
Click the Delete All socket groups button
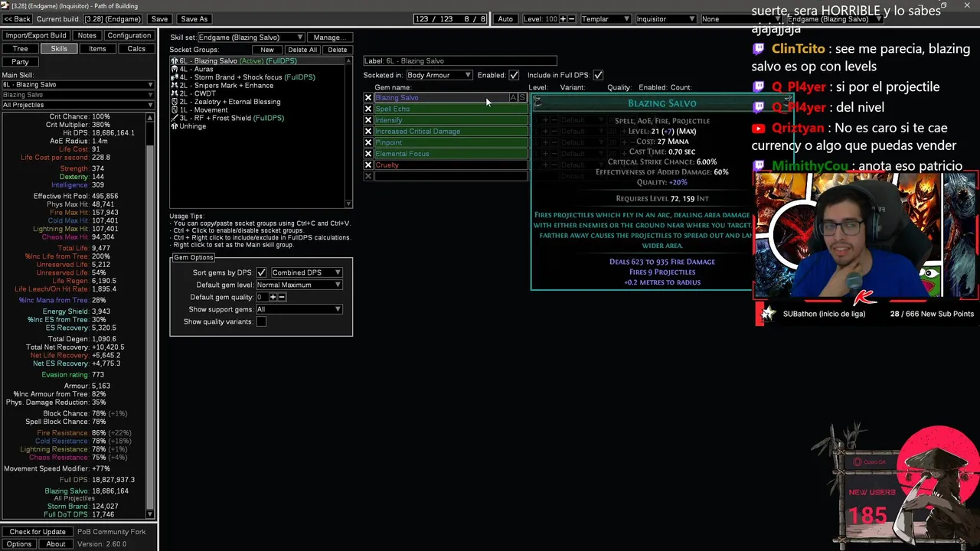click(302, 50)
